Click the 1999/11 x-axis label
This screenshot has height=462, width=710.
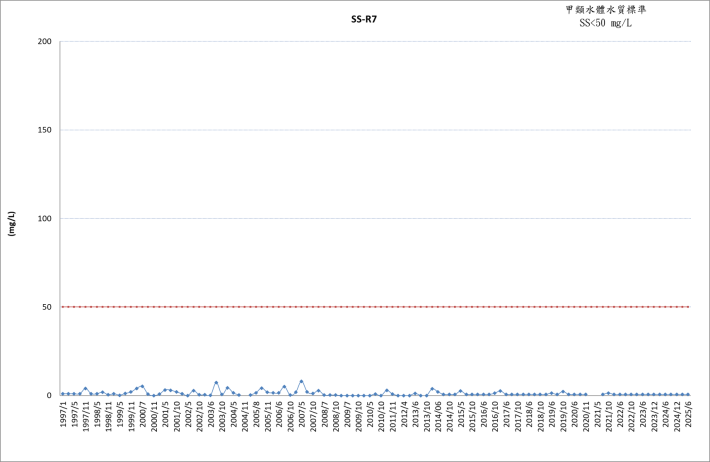click(x=131, y=415)
